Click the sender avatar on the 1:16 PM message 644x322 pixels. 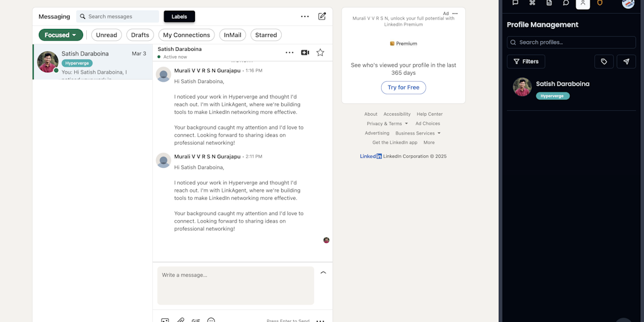164,74
